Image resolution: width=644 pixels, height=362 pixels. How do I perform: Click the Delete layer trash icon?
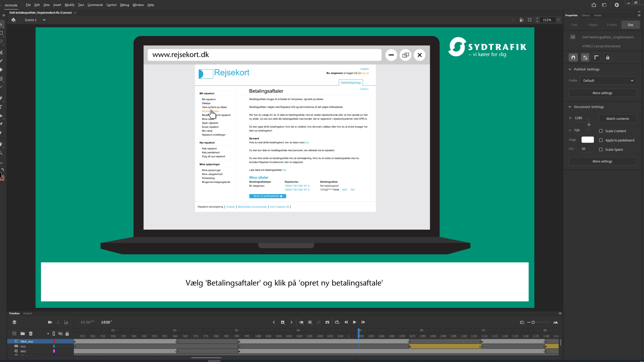[31, 334]
